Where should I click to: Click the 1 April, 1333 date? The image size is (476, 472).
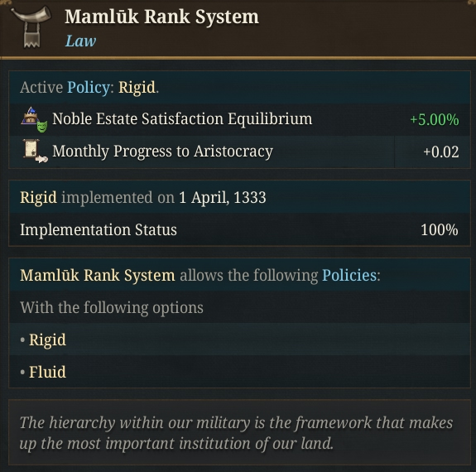coord(223,197)
